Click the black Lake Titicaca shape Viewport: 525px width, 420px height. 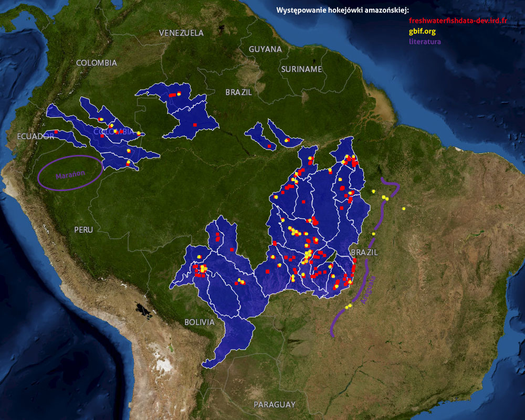click(143, 311)
